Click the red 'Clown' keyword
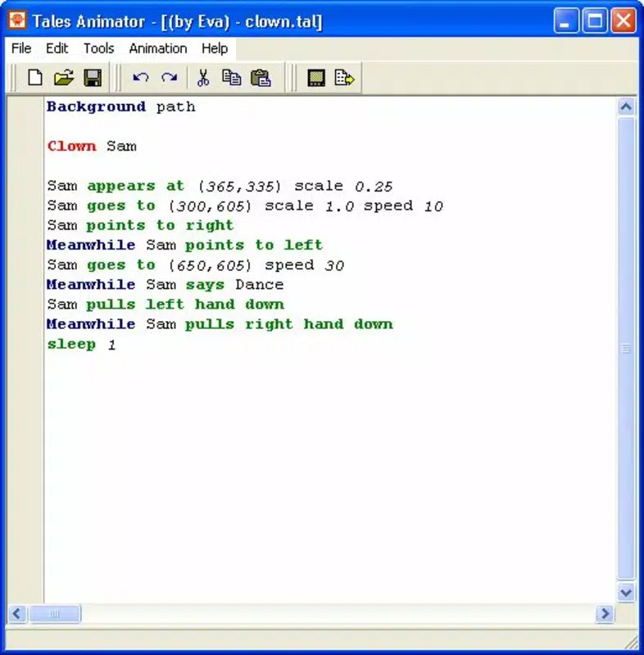The width and height of the screenshot is (644, 655). pos(71,147)
